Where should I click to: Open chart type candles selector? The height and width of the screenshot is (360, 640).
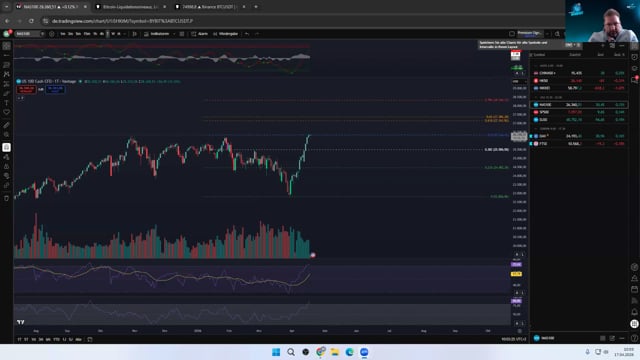pos(134,34)
